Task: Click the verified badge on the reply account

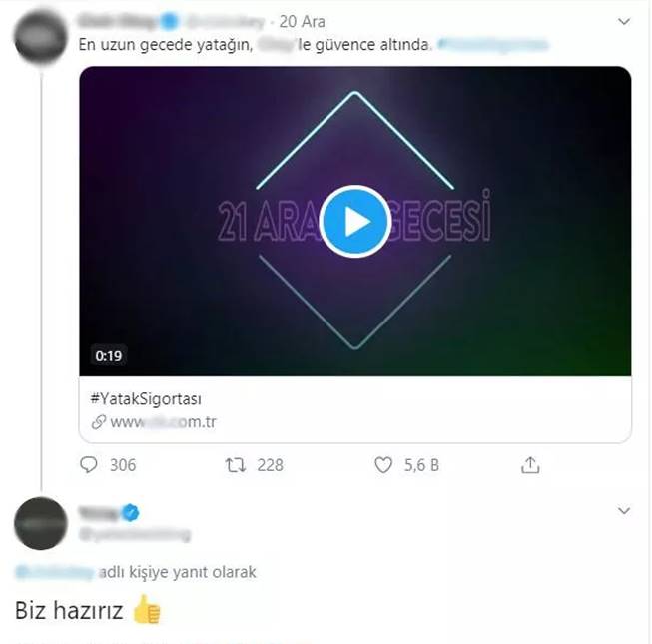Action: 131,512
